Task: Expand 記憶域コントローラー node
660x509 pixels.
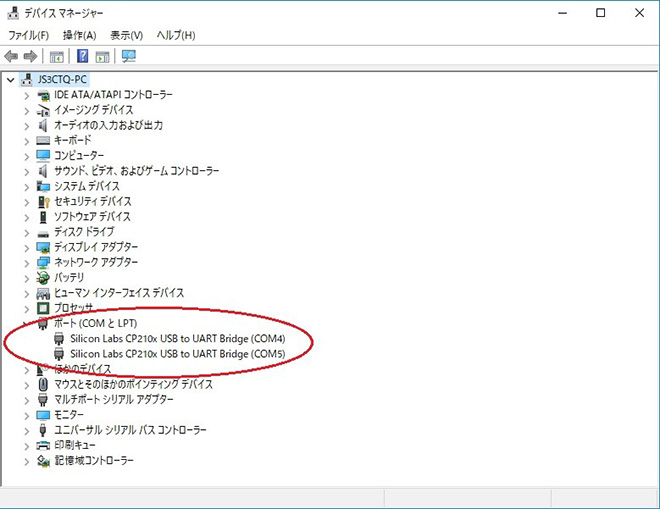Action: (x=27, y=462)
